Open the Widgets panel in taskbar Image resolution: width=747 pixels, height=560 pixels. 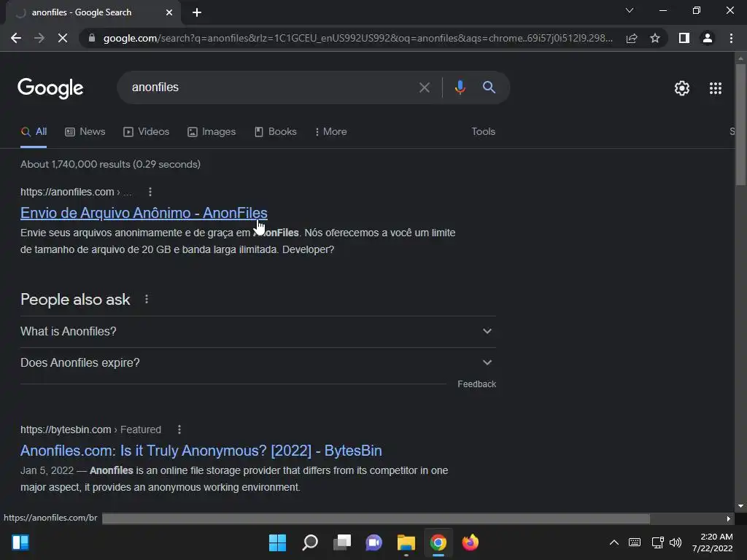(20, 542)
